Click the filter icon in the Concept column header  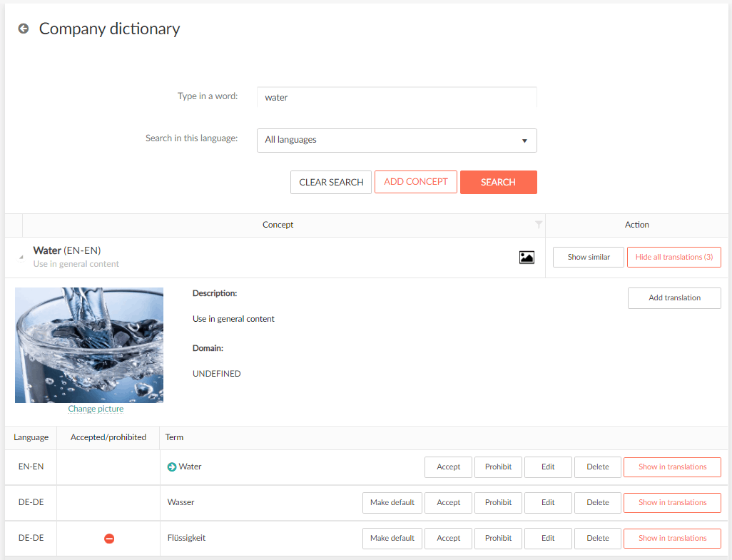point(538,225)
